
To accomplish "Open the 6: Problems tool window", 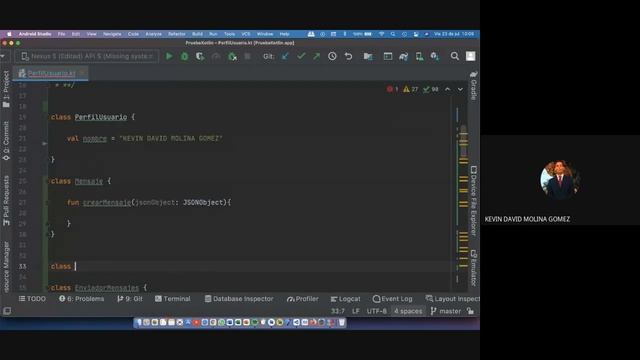I will [x=82, y=299].
